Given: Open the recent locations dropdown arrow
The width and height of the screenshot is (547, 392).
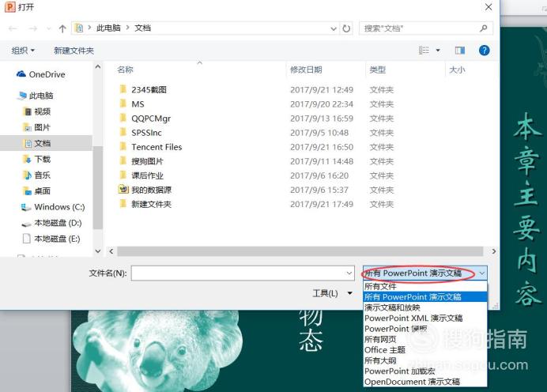Looking at the screenshot, I should [48, 28].
